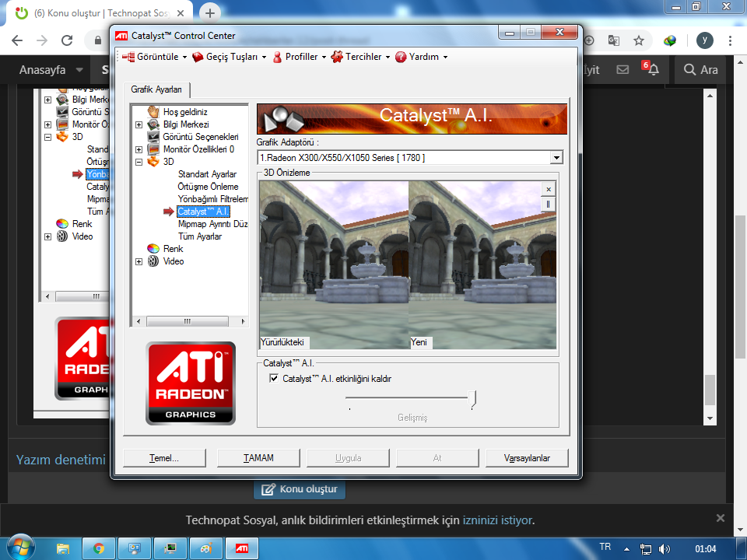Image resolution: width=747 pixels, height=560 pixels.
Task: Select Mipmap Ayrıntı Düzeyi tree item
Action: [x=212, y=224]
